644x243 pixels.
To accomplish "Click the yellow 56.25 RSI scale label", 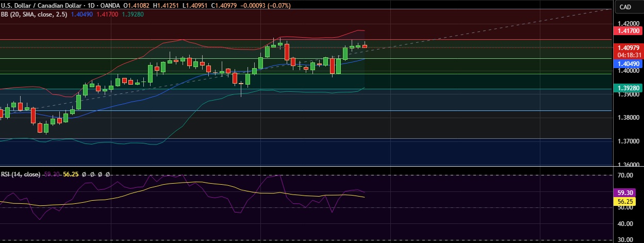I will [628, 202].
